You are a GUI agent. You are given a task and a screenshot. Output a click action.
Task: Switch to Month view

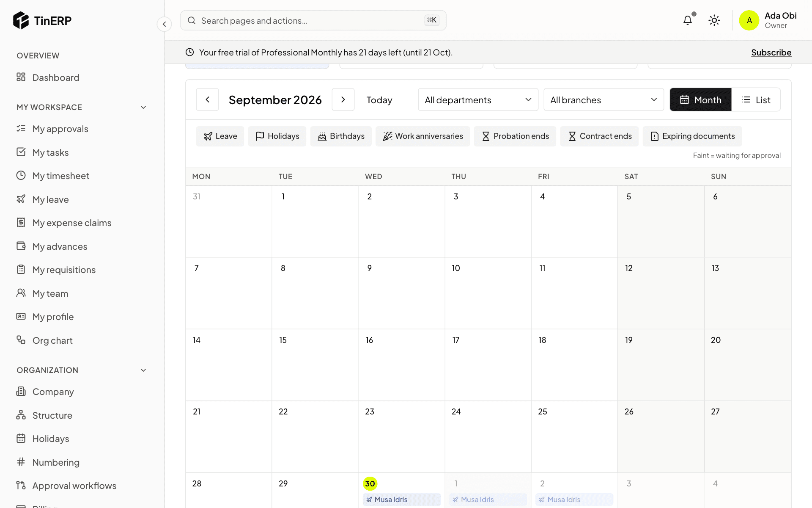pyautogui.click(x=700, y=99)
